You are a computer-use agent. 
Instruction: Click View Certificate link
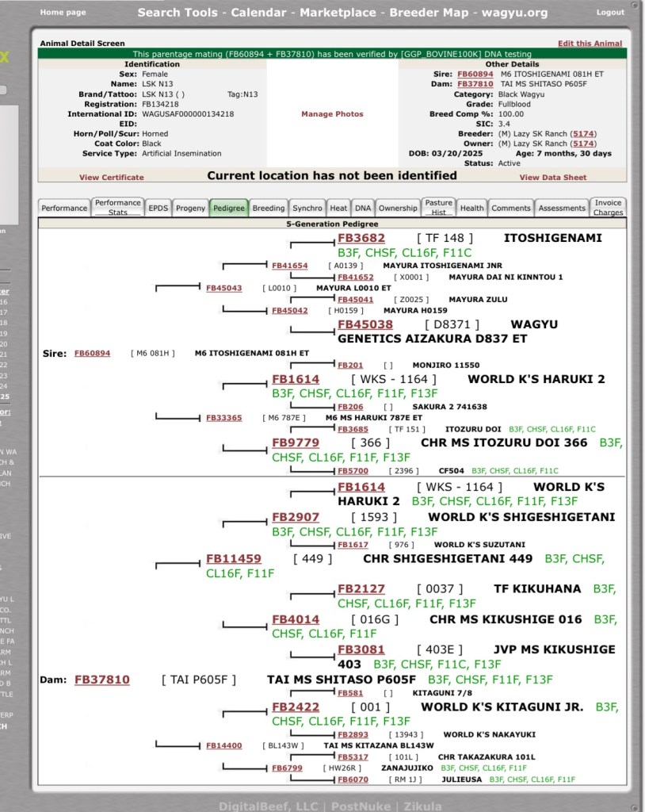coord(112,177)
